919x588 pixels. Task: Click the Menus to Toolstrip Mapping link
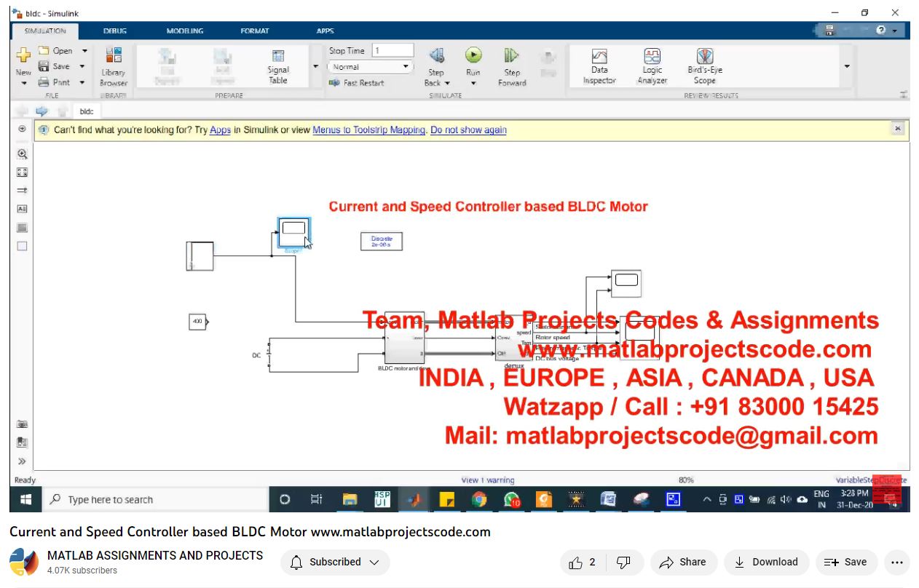pos(368,130)
